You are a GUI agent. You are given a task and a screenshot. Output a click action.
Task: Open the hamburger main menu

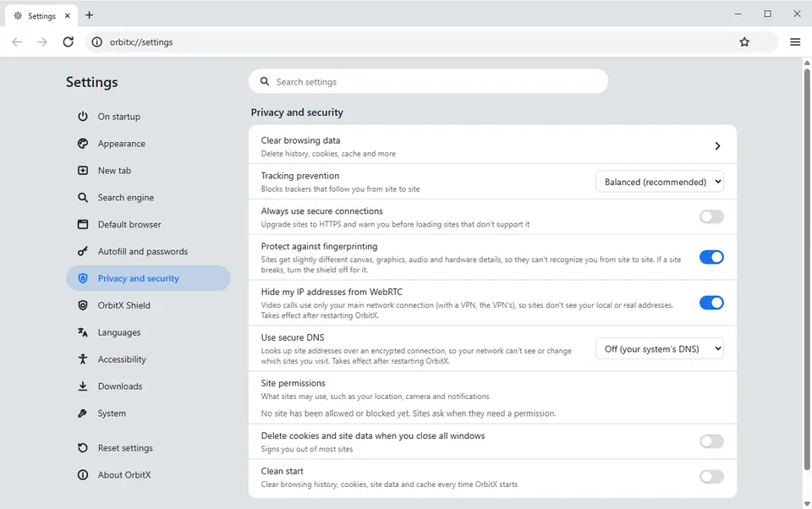[x=795, y=42]
